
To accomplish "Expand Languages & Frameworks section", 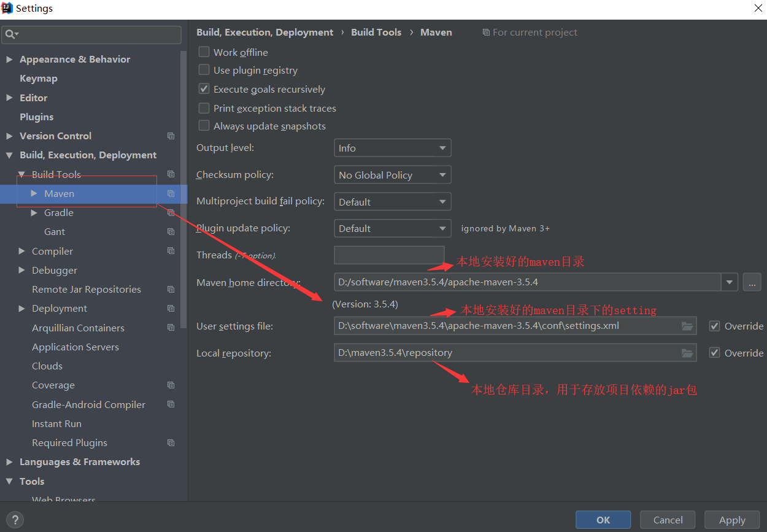I will coord(9,462).
